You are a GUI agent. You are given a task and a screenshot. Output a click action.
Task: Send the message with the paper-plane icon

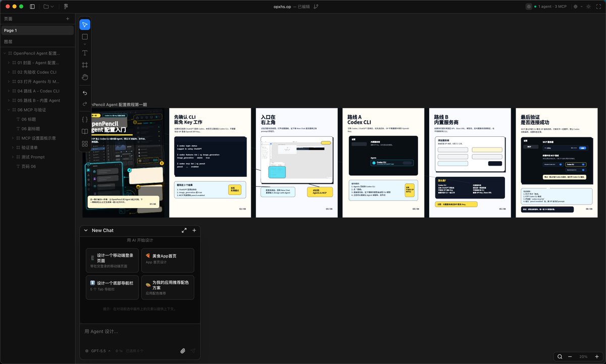click(x=193, y=350)
